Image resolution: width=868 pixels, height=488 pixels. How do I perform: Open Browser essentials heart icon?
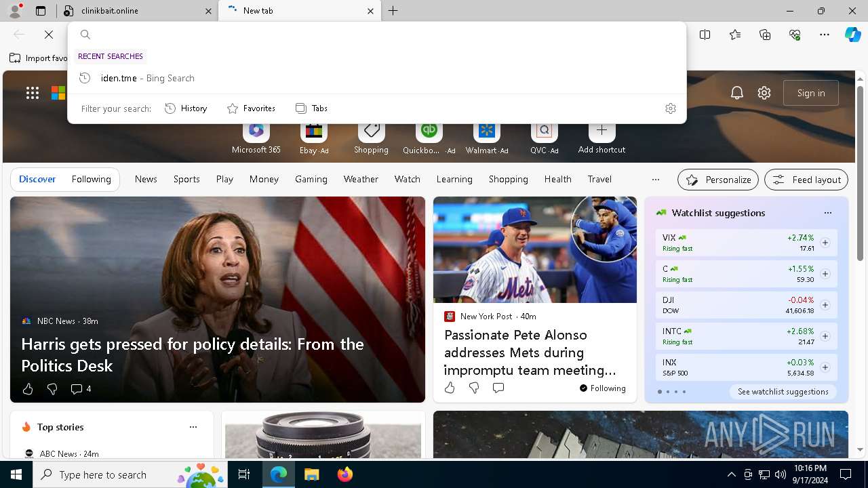795,35
